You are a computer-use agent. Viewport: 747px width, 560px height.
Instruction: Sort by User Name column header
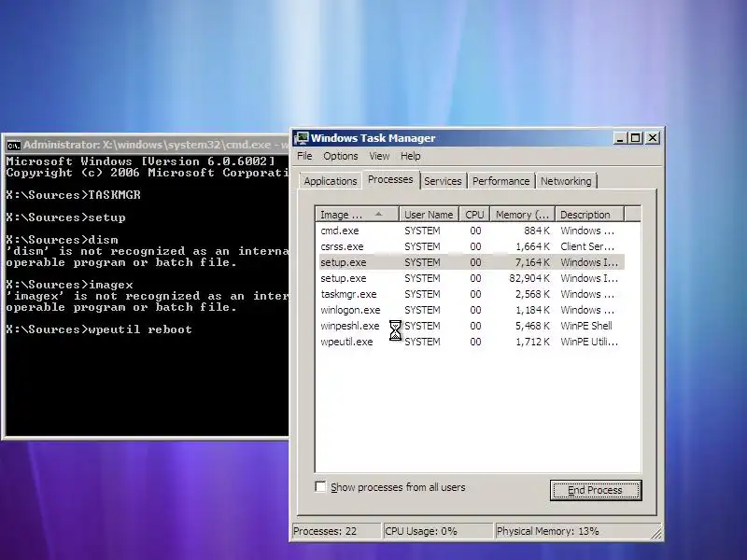click(429, 215)
